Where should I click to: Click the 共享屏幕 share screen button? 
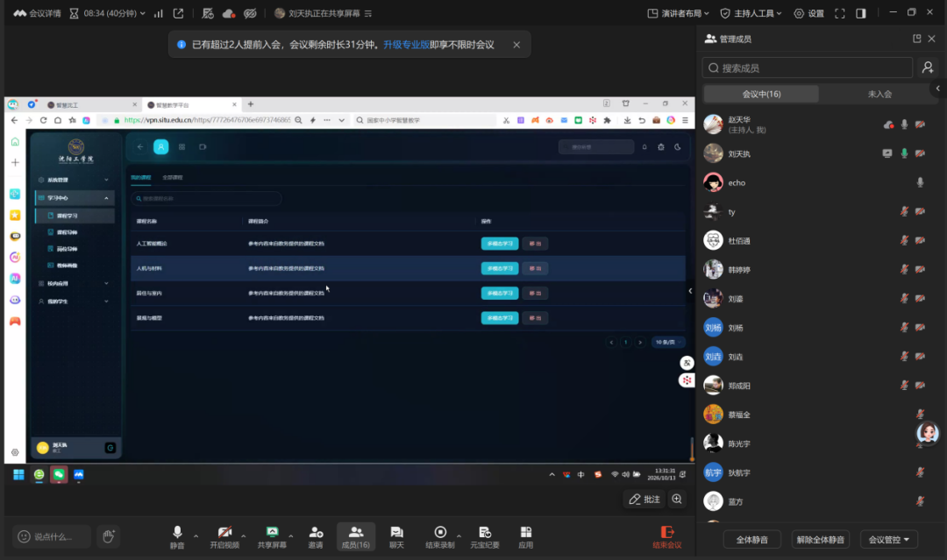point(272,536)
